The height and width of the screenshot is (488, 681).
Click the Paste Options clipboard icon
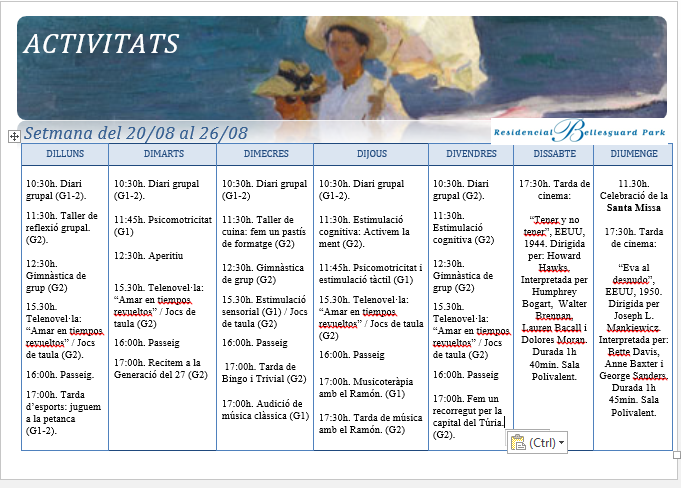pyautogui.click(x=517, y=442)
